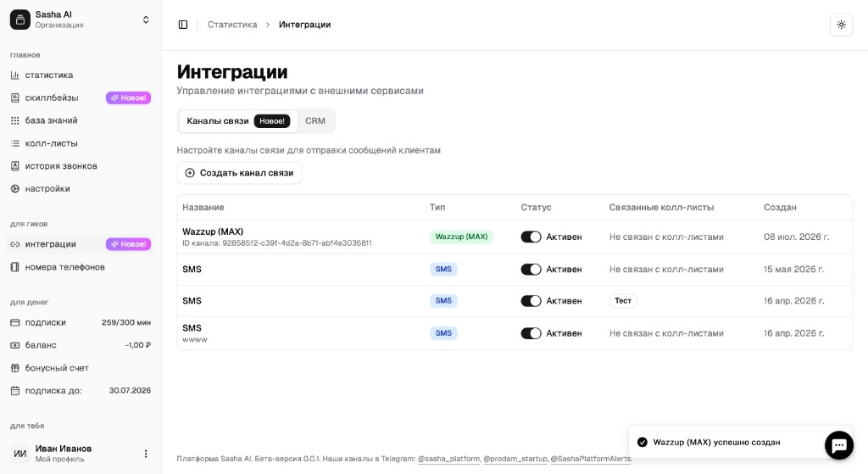Image resolution: width=868 pixels, height=474 pixels.
Task: Open the chat support bubble
Action: point(838,445)
